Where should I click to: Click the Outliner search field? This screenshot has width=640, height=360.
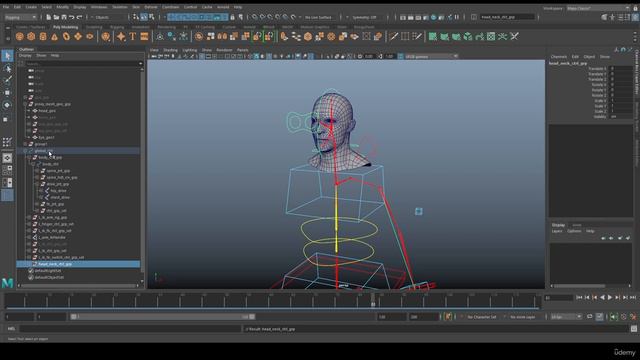(81, 64)
